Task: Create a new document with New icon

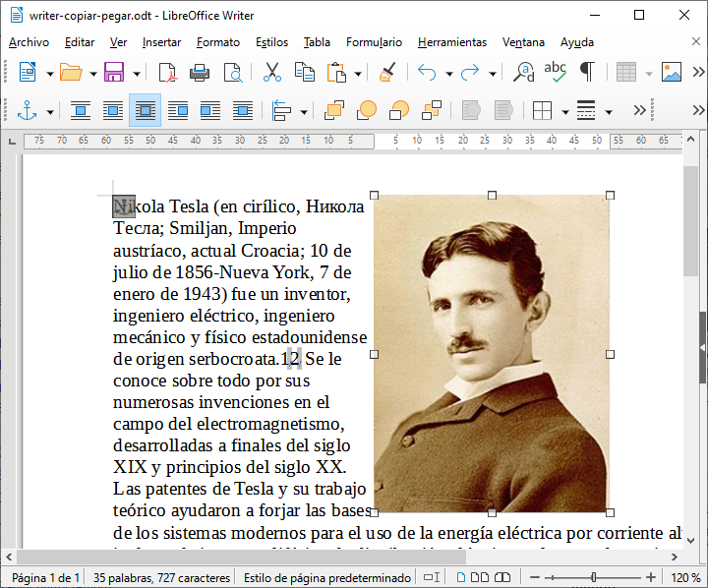Action: (x=28, y=72)
